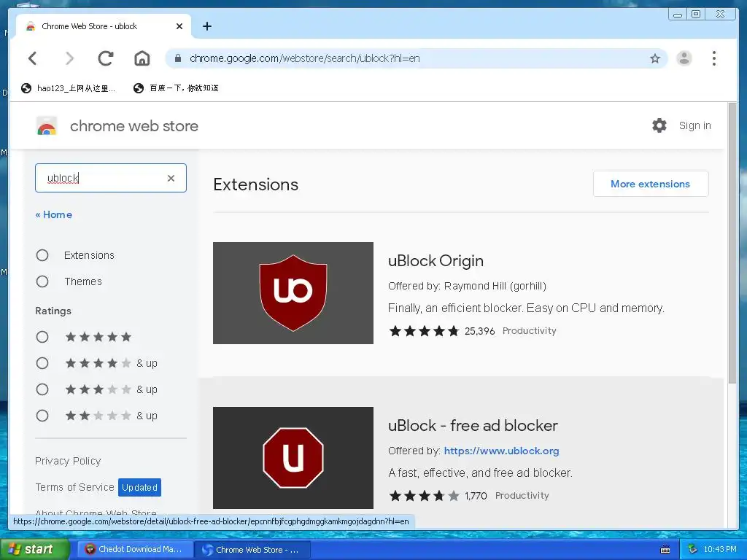Screen dimensions: 747x560
Task: Click the chrome web store logo
Action: 47,126
